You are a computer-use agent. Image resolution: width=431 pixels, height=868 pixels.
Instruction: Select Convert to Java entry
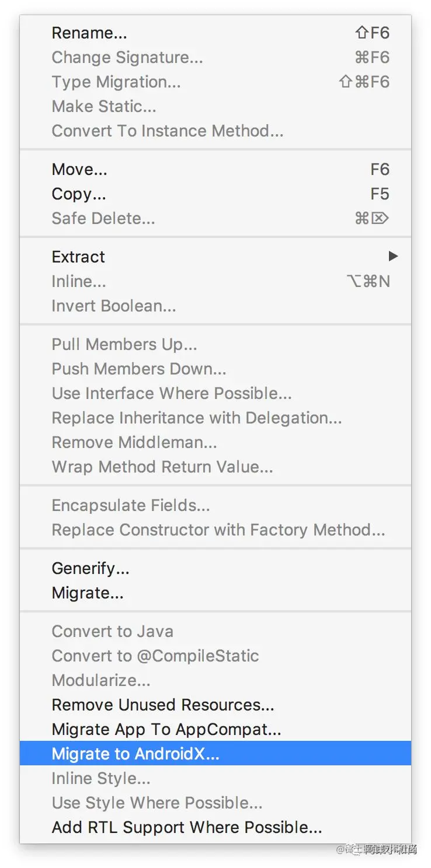(x=113, y=632)
